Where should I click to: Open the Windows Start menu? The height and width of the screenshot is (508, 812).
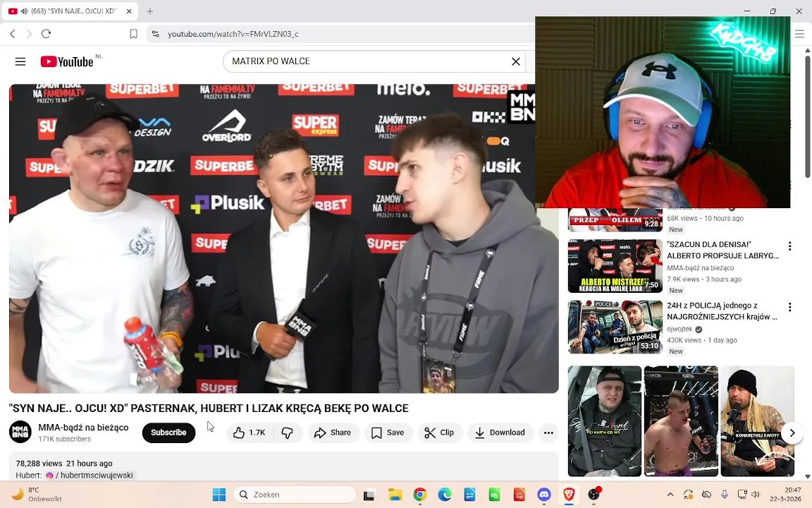coord(219,495)
